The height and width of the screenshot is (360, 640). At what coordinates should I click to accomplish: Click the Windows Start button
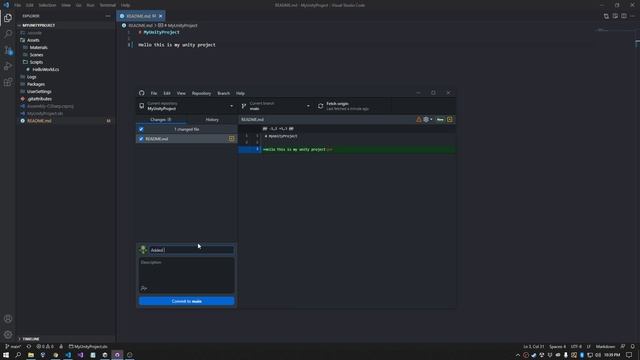pyautogui.click(x=6, y=355)
